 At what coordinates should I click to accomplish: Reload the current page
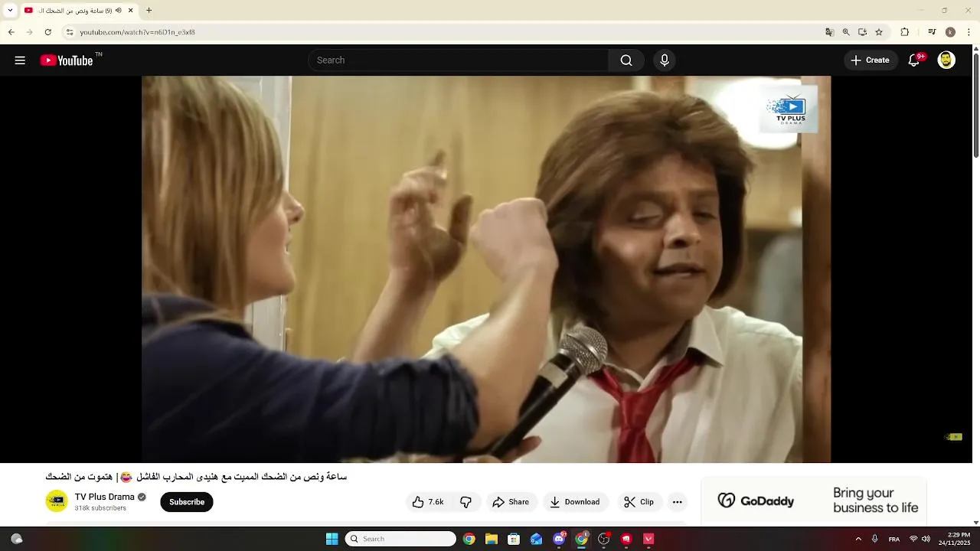click(x=48, y=32)
